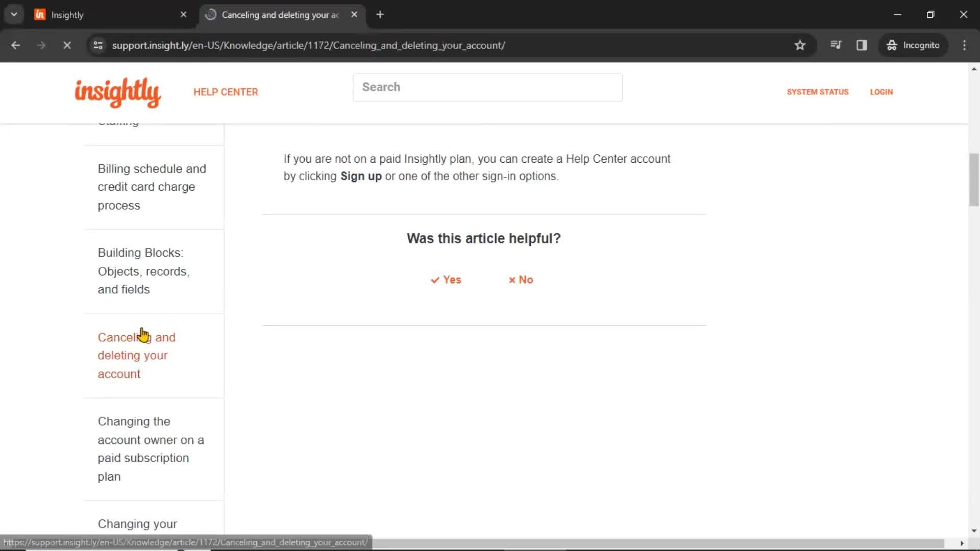Screen dimensions: 980x551
Task: Open Canceling and deleting your account article
Action: 137,356
